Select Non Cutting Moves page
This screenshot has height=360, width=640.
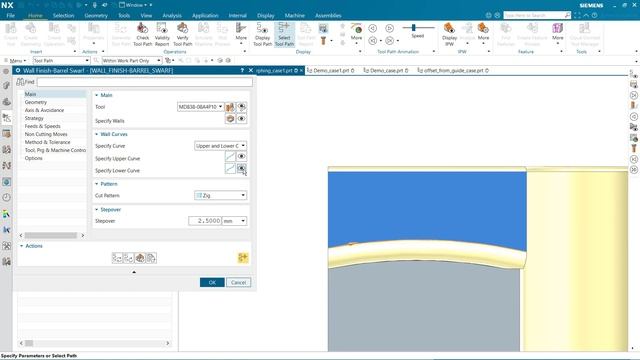(x=46, y=134)
